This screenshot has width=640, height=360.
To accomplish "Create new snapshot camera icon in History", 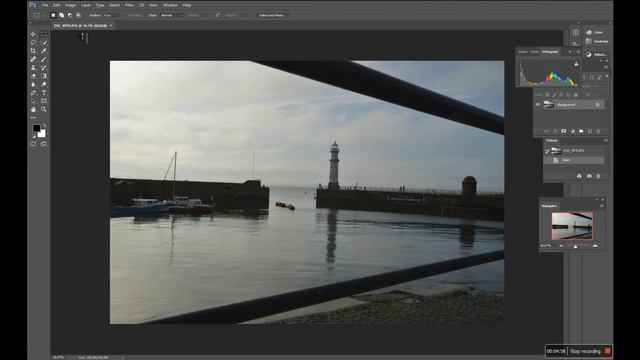I will (589, 176).
